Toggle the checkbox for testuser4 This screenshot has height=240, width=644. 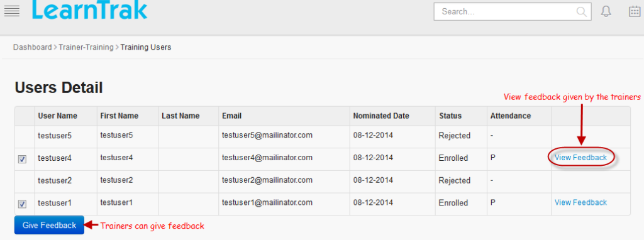click(x=22, y=159)
